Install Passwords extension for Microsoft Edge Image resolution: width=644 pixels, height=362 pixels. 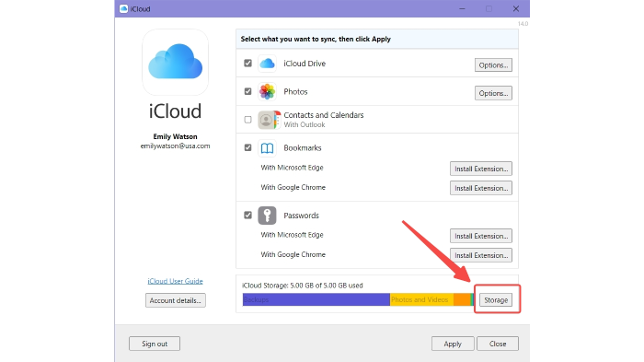pos(481,236)
